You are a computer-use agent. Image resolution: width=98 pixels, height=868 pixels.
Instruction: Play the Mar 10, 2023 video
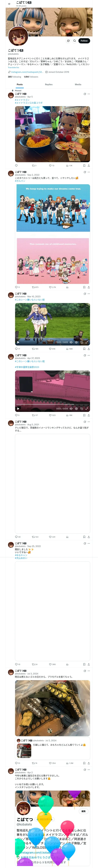click(18, 342)
